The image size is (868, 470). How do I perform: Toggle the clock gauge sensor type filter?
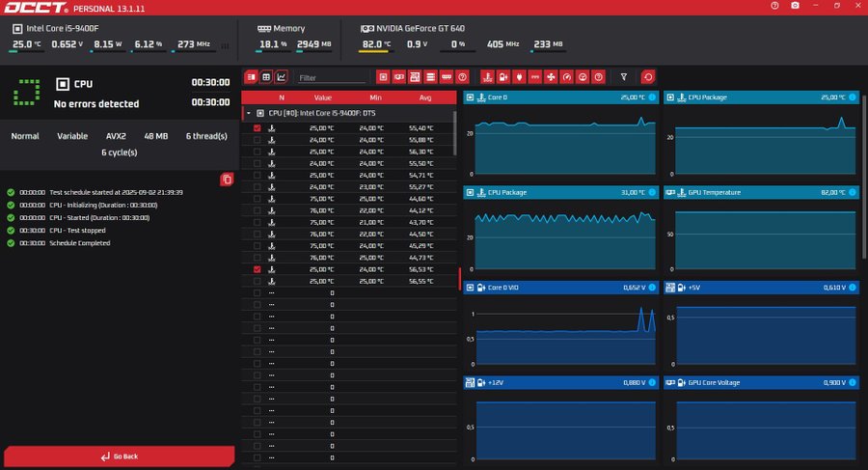coord(567,77)
